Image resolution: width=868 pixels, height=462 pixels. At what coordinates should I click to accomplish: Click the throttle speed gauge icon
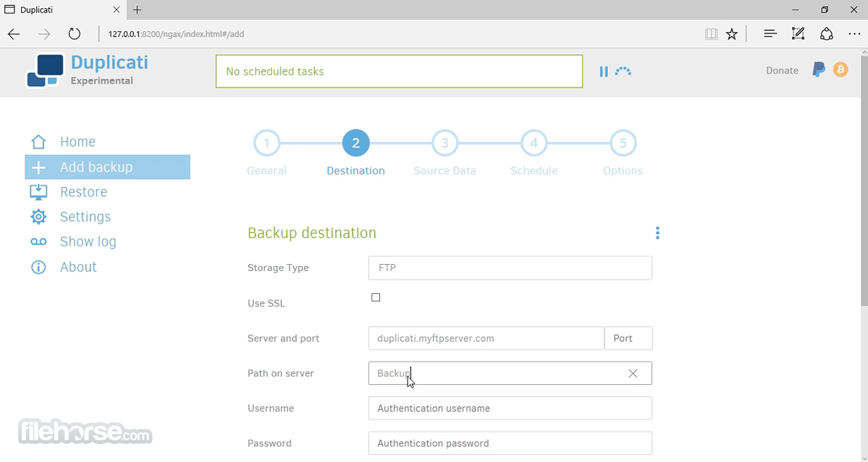(623, 71)
